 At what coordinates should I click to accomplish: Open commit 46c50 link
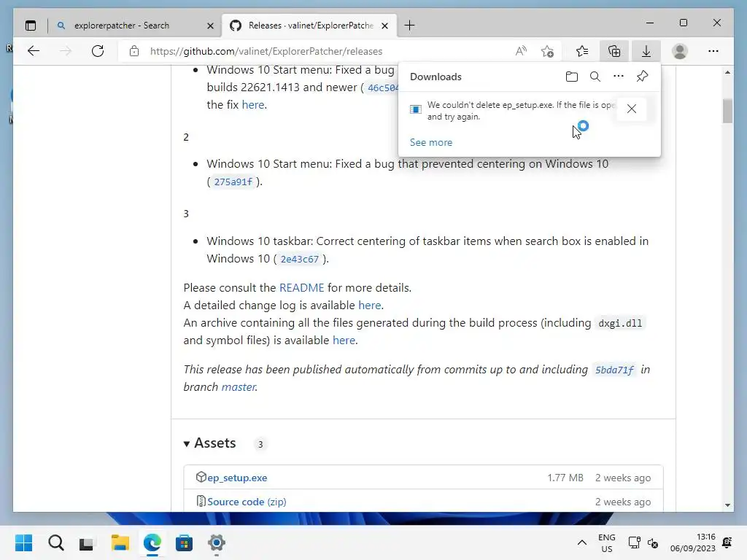(x=382, y=88)
